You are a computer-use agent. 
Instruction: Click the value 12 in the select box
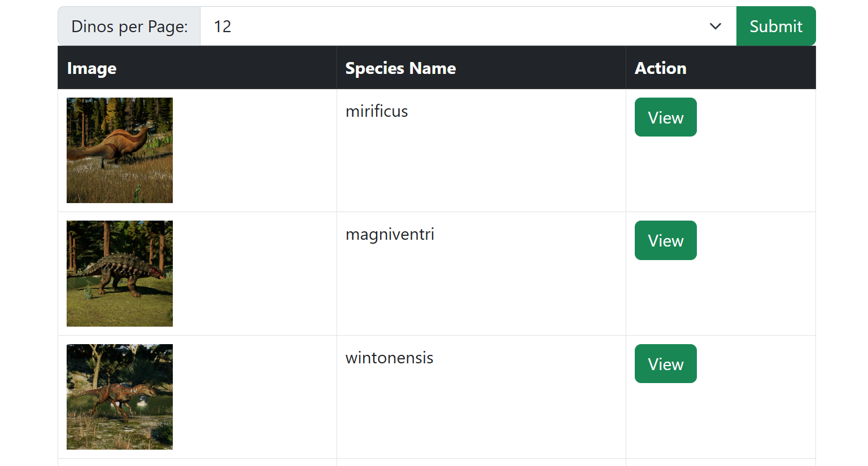pyautogui.click(x=223, y=27)
